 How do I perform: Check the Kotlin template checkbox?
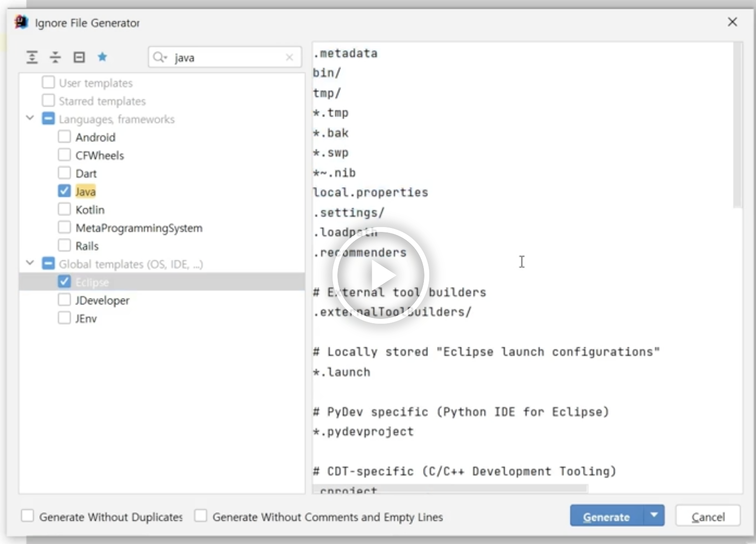tap(64, 209)
